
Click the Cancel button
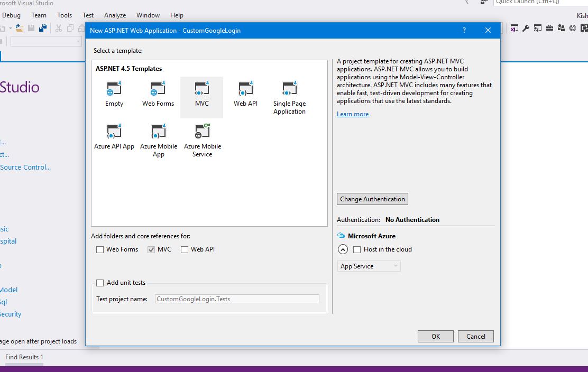click(x=475, y=336)
